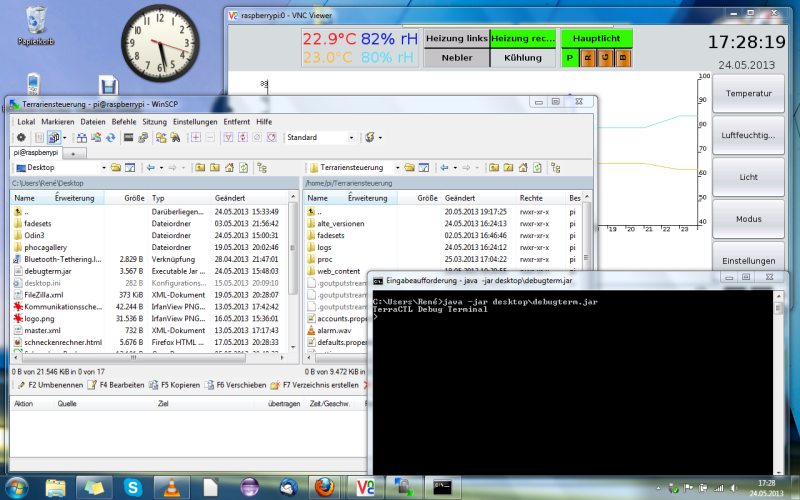Toggle the Heizung links switch
The width and height of the screenshot is (800, 500).
tap(456, 38)
